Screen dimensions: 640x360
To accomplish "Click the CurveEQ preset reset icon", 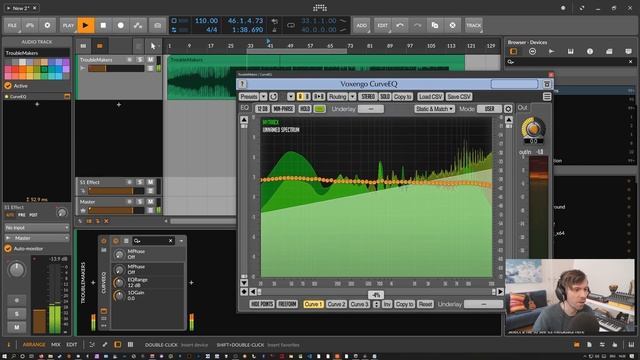I will (x=273, y=97).
